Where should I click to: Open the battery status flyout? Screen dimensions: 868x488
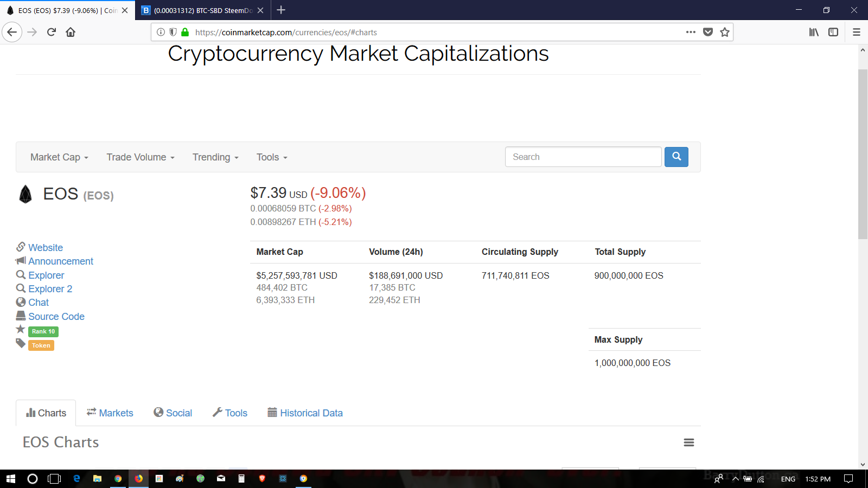click(748, 479)
